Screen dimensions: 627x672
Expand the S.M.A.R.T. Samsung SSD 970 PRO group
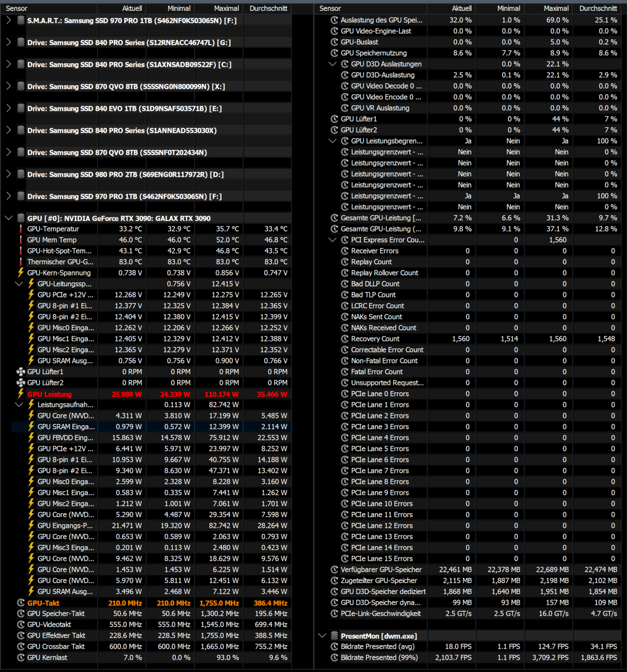pos(8,20)
